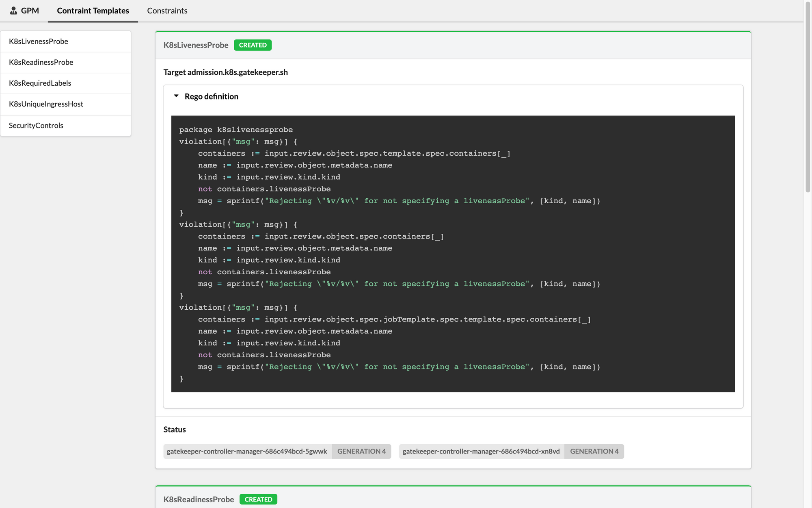
Task: Click the GPM logo icon
Action: click(x=13, y=11)
